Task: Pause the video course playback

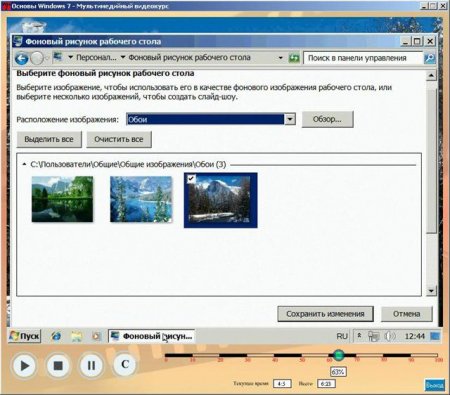Action: pos(91,365)
